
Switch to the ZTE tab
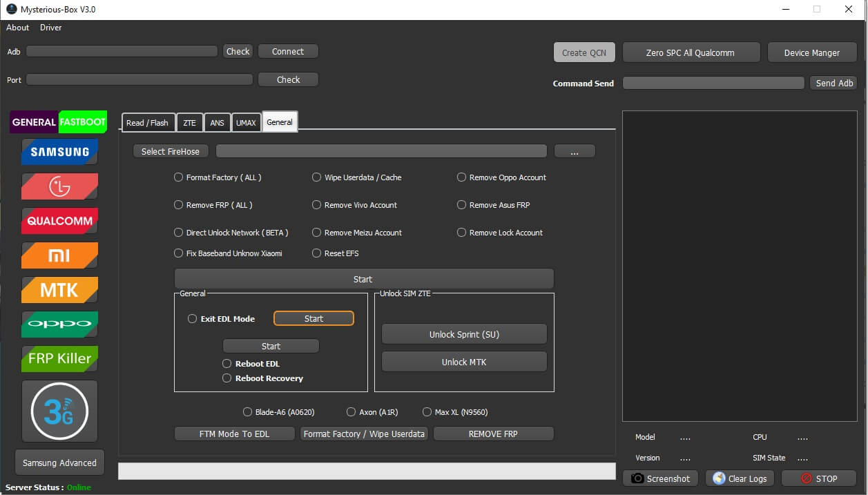pos(189,122)
